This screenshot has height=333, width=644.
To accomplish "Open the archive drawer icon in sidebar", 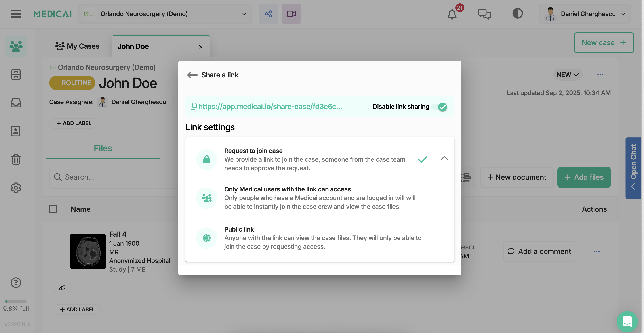I will tap(16, 75).
